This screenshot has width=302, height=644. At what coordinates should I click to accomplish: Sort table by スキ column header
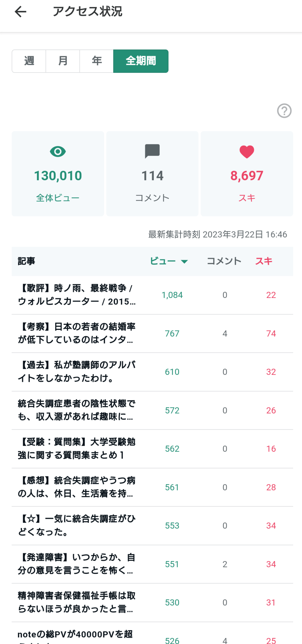264,261
